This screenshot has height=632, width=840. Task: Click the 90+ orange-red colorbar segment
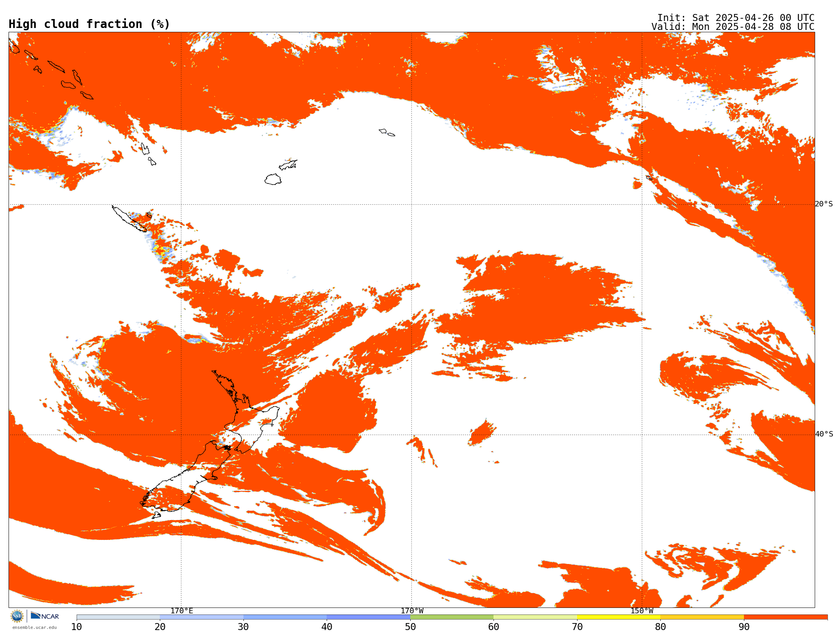(786, 617)
